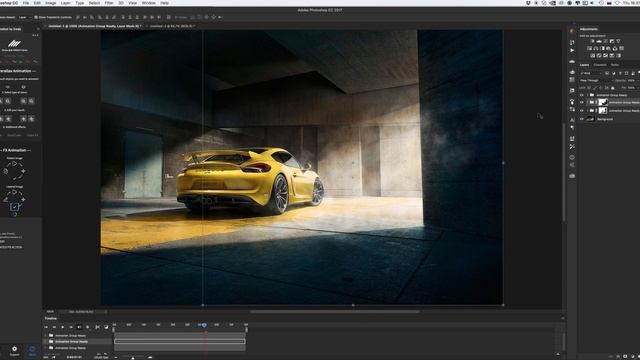Add Color Lookup adjustment
This screenshot has height=360, width=640.
click(x=621, y=48)
